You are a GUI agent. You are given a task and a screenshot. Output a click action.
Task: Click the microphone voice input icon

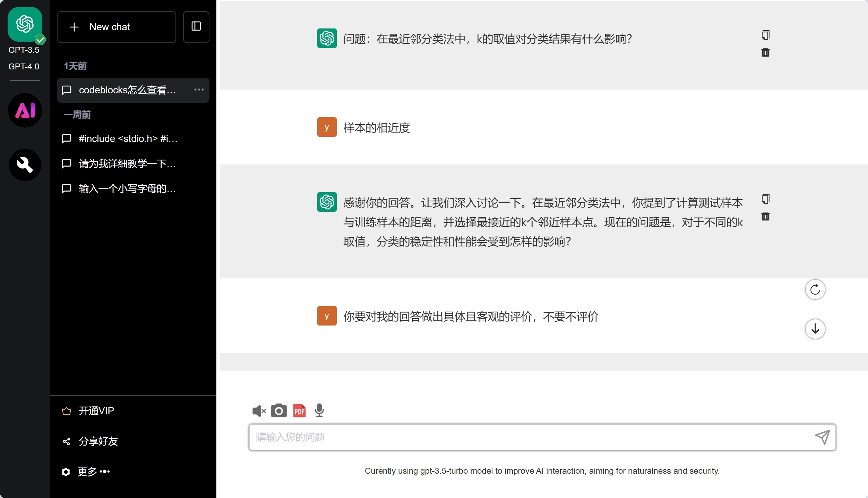coord(319,411)
